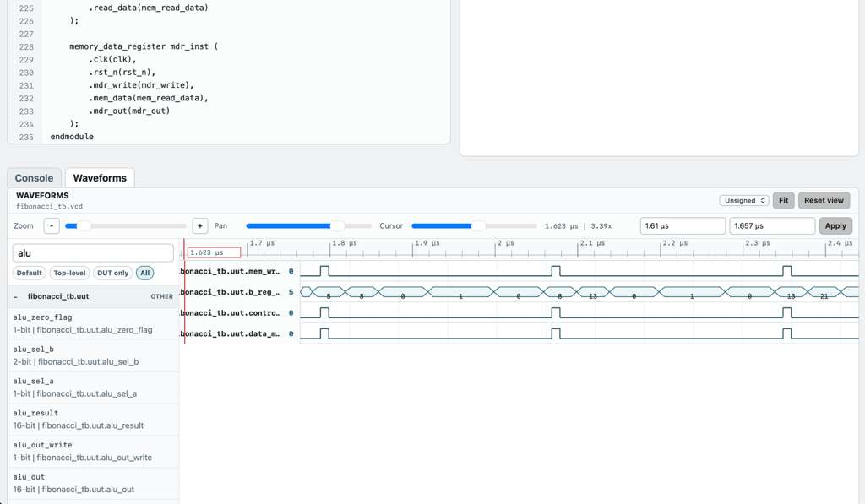The width and height of the screenshot is (865, 504).
Task: Adjust the Zoom slider handle
Action: click(x=84, y=226)
